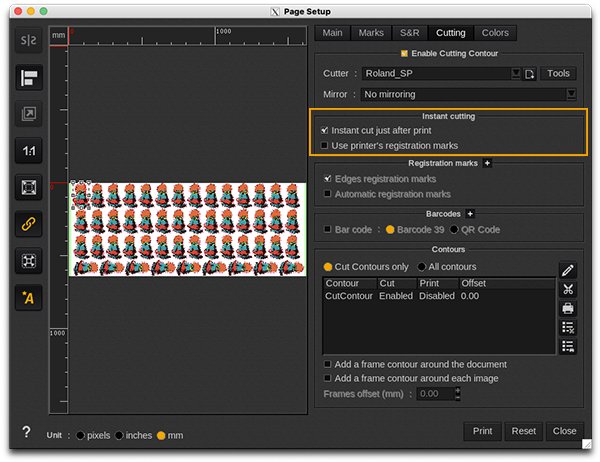The width and height of the screenshot is (600, 462).
Task: Click the pencil edit contour icon
Action: click(x=568, y=270)
